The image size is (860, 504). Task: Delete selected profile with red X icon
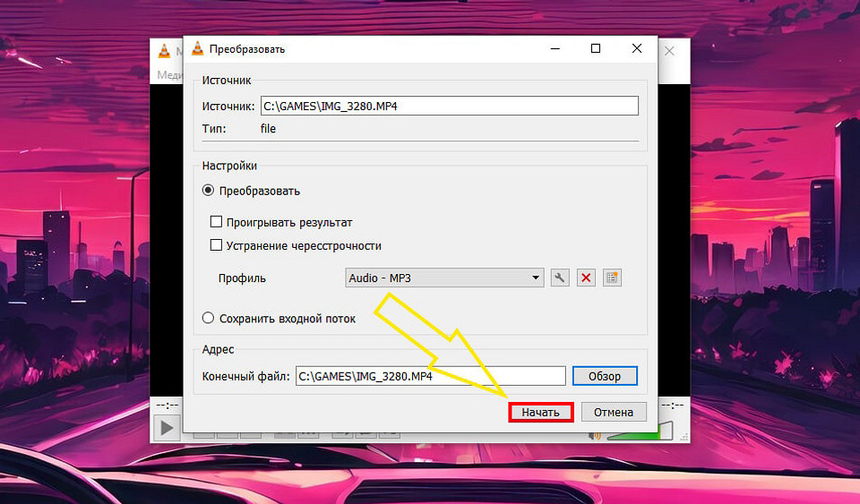click(586, 278)
